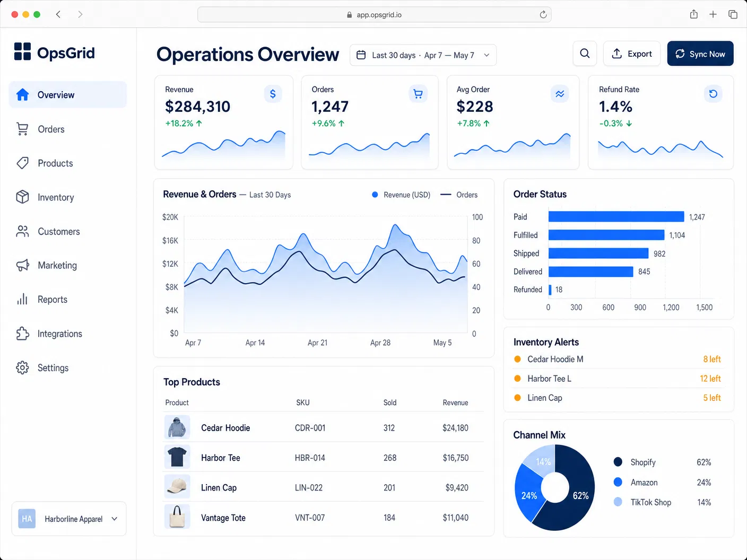Open Harbor Tee L inventory alert
Image resolution: width=747 pixels, height=560 pixels.
coord(618,379)
